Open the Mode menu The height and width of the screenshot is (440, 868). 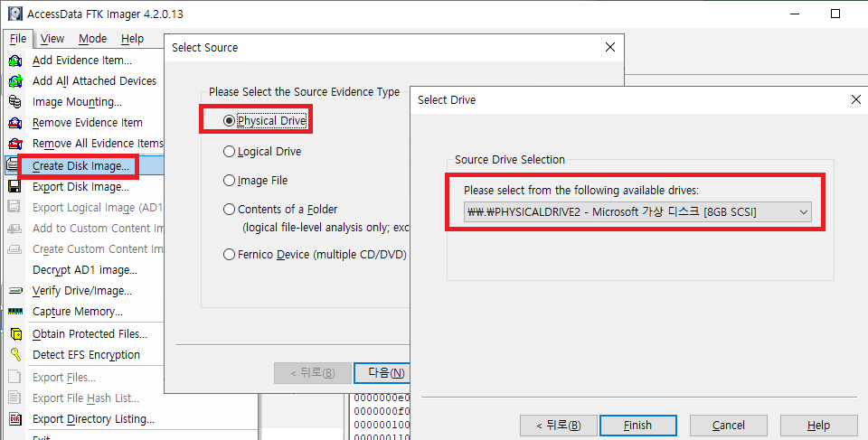(92, 39)
